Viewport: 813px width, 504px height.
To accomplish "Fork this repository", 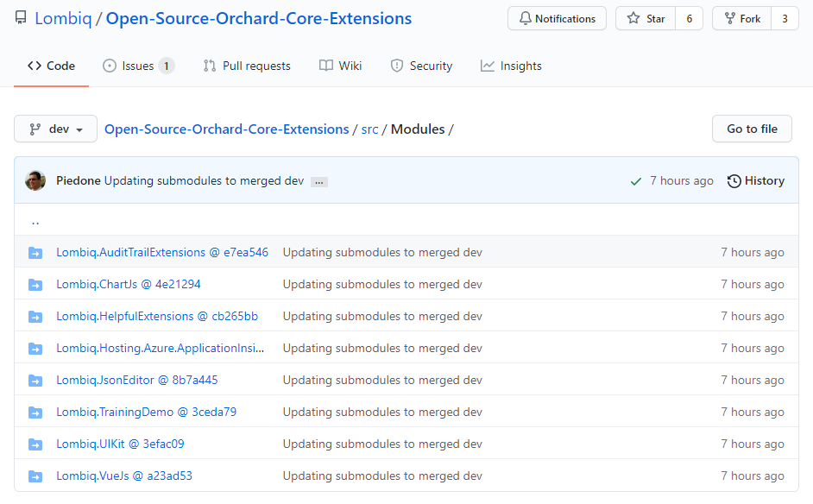I will click(742, 19).
